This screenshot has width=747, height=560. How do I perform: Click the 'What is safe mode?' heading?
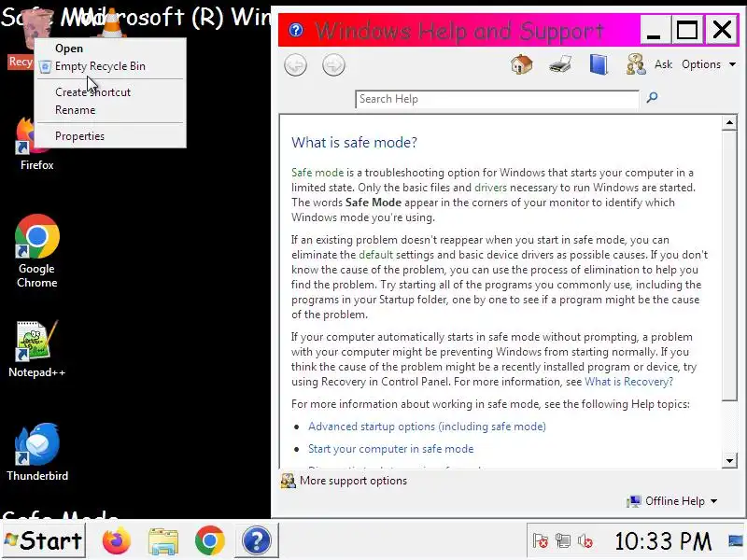click(355, 143)
